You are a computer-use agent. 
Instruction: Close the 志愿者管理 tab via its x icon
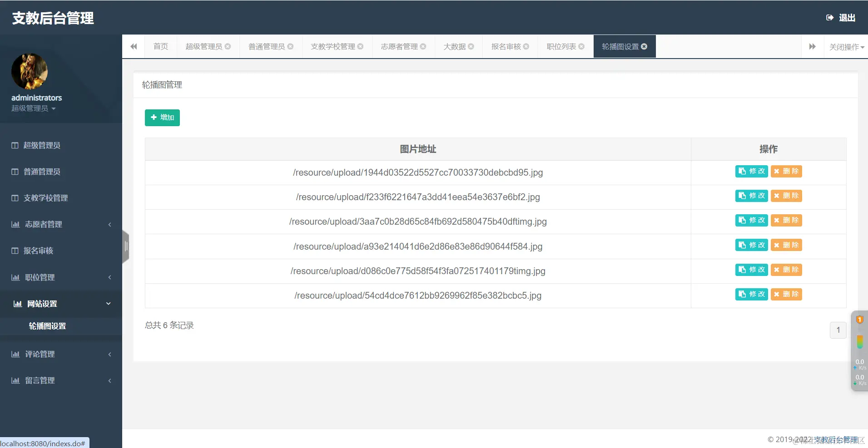coord(423,46)
